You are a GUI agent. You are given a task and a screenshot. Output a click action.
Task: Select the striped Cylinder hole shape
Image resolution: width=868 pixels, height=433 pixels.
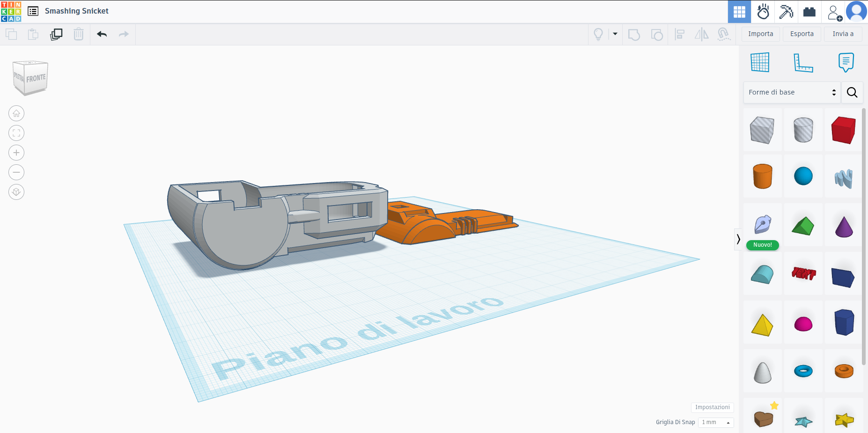803,130
